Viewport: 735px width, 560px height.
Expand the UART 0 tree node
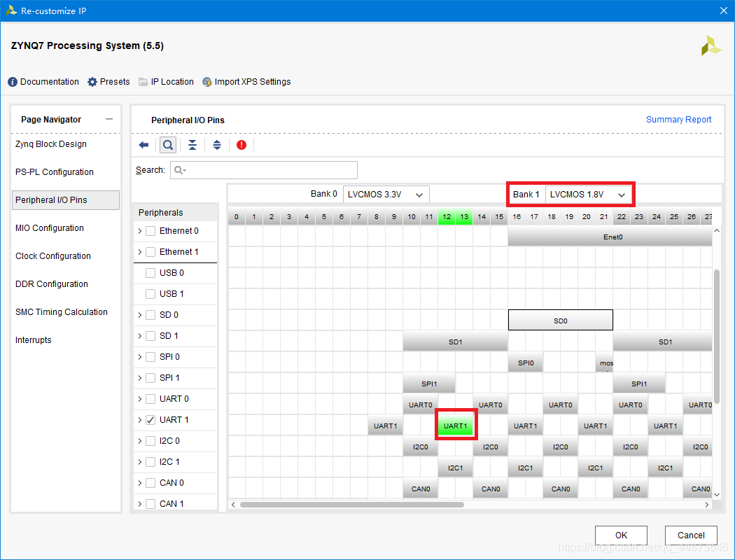tap(140, 399)
